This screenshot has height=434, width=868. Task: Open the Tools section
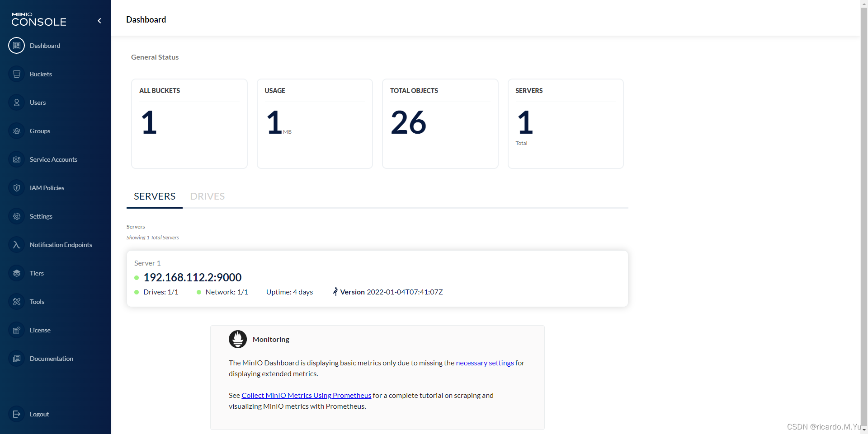37,301
